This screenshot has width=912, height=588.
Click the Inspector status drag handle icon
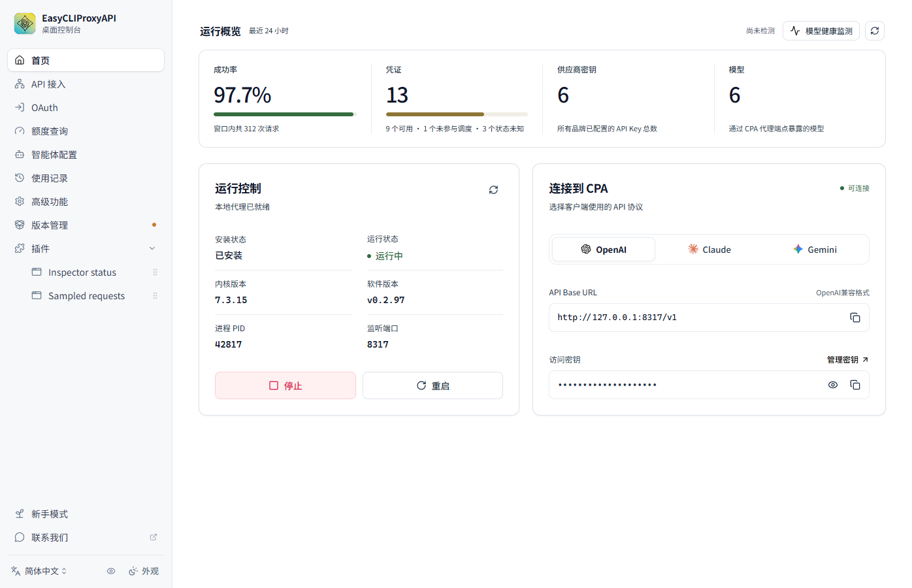coord(155,272)
